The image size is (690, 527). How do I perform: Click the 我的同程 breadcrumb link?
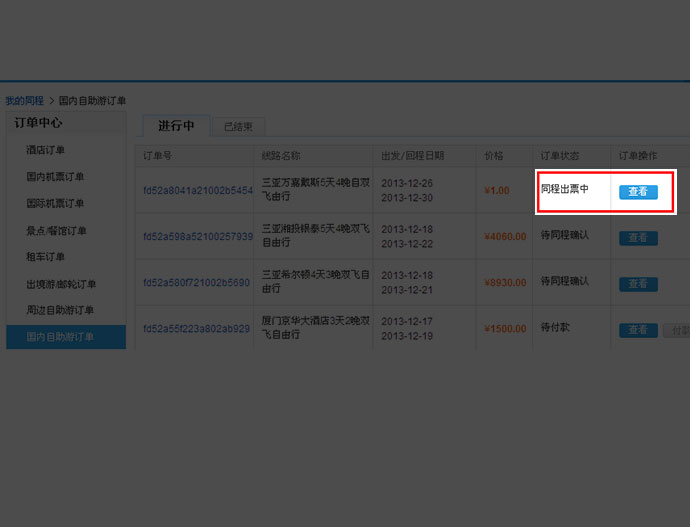(24, 101)
